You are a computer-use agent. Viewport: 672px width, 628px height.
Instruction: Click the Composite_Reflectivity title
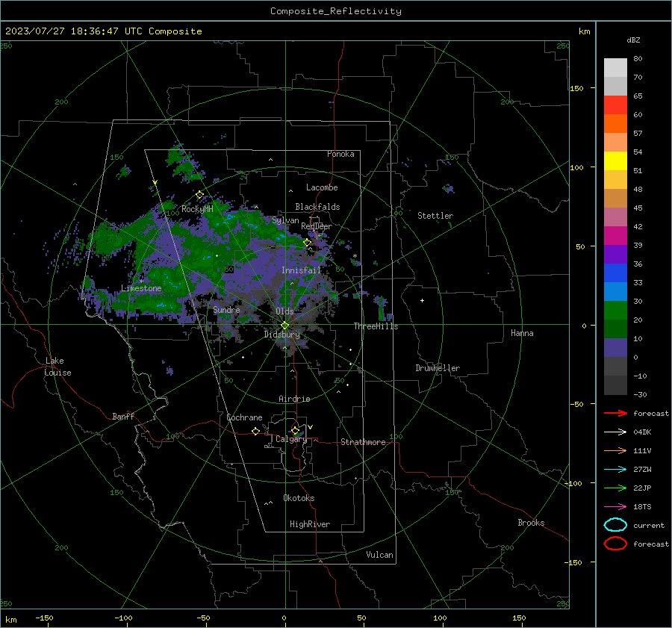tap(336, 11)
